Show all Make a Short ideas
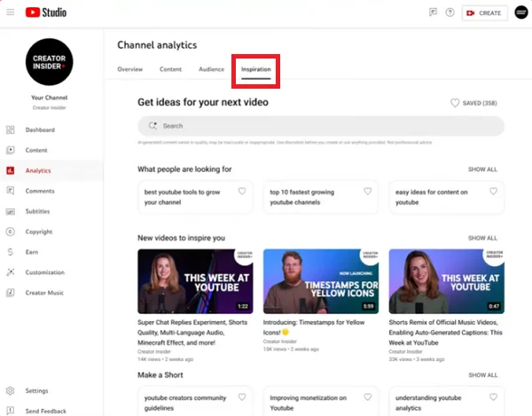Screen dimensions: 532x416 [482, 375]
